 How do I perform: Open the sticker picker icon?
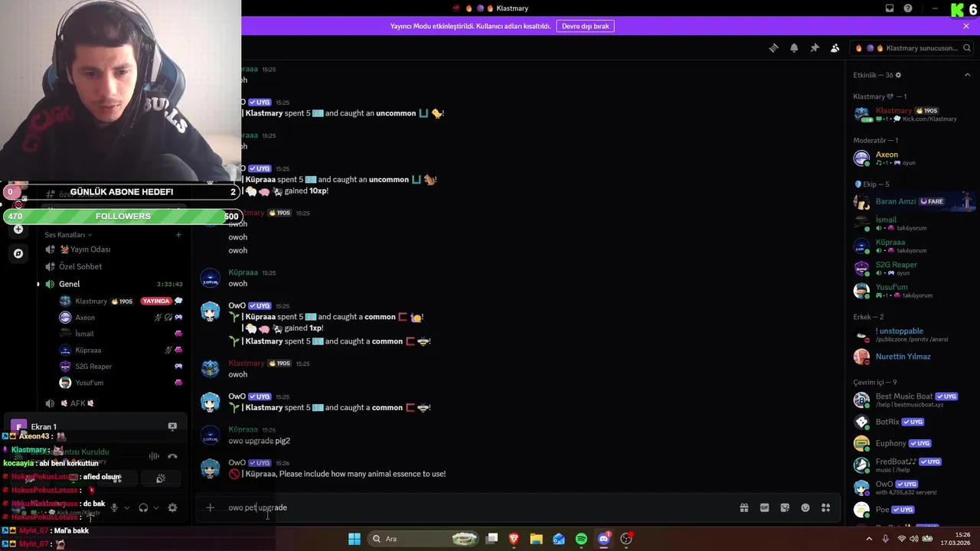(x=785, y=507)
